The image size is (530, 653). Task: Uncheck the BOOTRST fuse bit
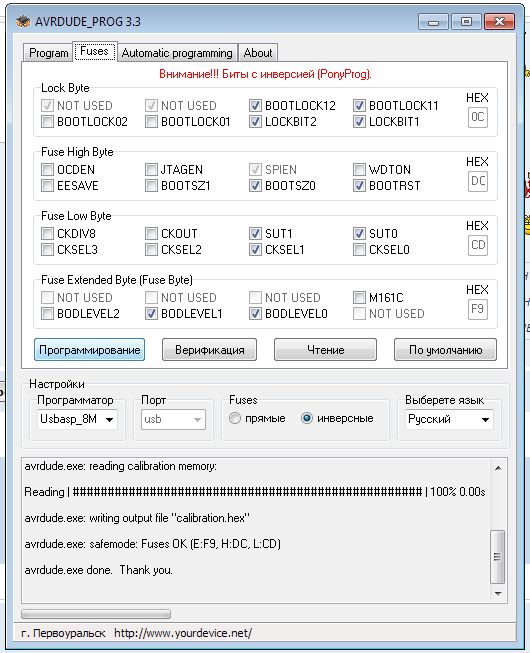tap(359, 185)
